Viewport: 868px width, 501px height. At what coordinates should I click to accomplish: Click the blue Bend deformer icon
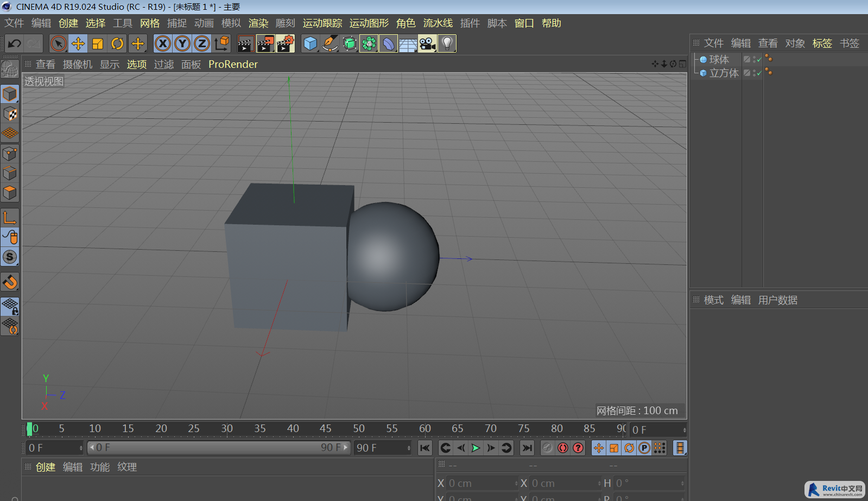point(389,43)
